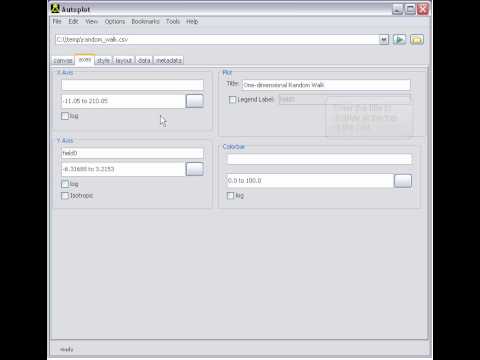
Task: Switch to the data tab
Action: click(x=144, y=60)
